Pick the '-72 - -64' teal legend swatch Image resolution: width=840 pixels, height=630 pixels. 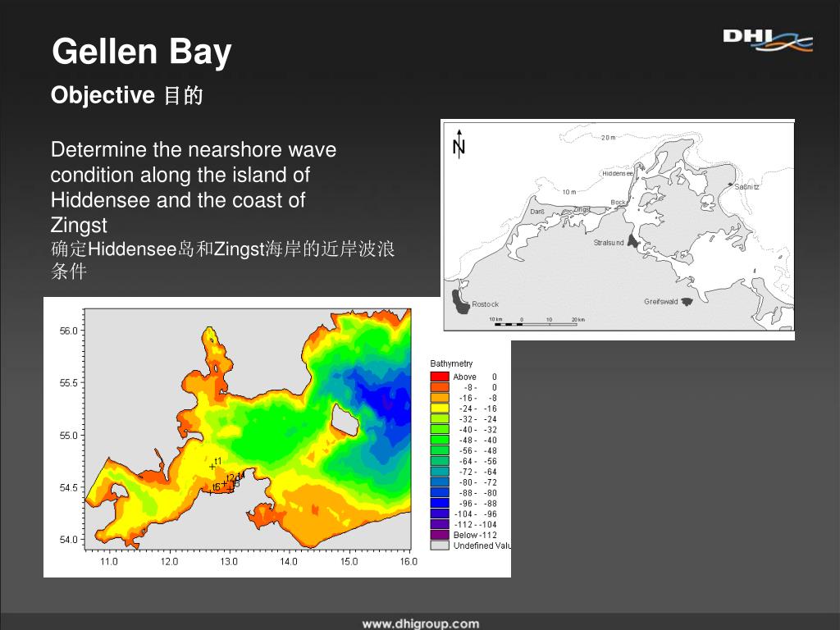click(x=440, y=472)
